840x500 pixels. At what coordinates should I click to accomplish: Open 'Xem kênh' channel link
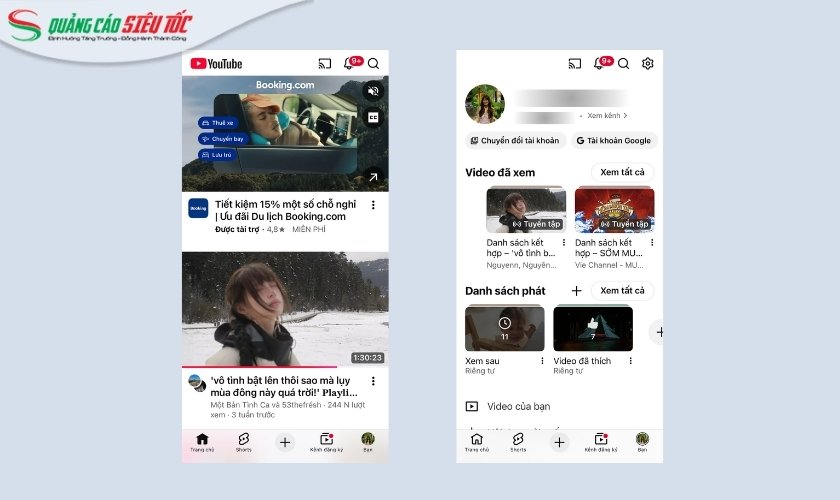click(607, 116)
